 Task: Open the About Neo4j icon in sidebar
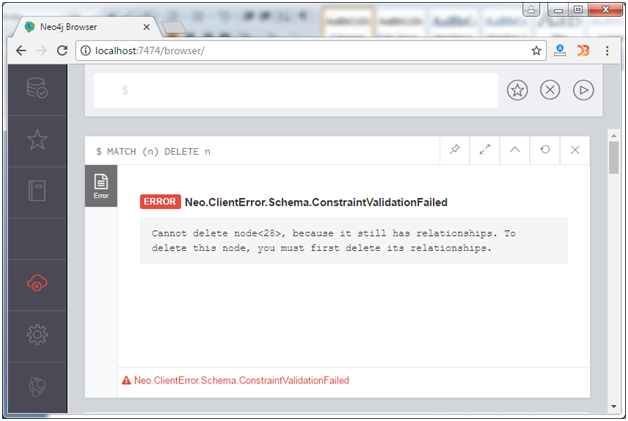[x=37, y=386]
